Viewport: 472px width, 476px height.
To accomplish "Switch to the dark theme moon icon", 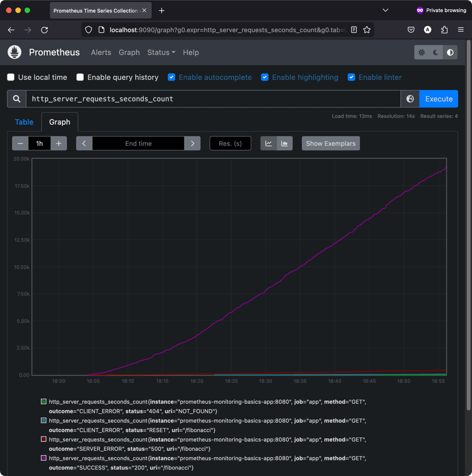I will point(436,52).
